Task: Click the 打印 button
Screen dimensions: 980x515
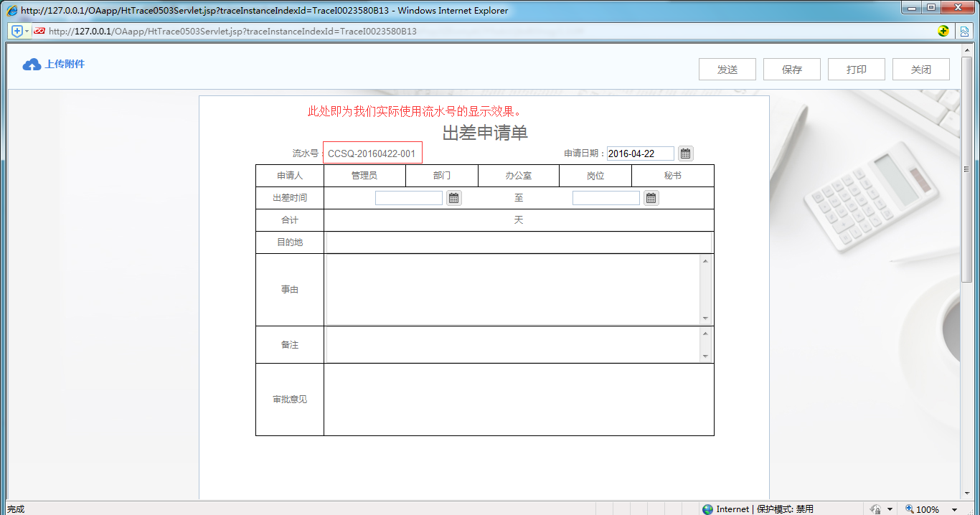Action: pyautogui.click(x=856, y=70)
